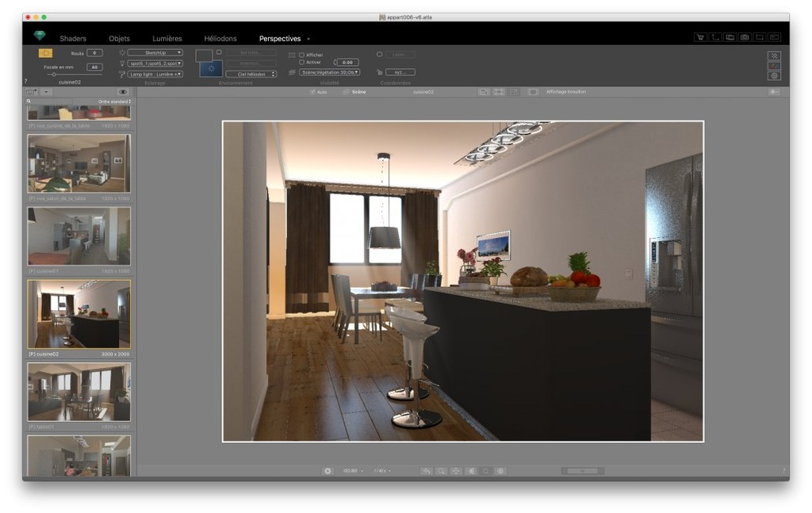Open preferences gear icon at top right
The width and height of the screenshot is (812, 513).
tap(774, 76)
